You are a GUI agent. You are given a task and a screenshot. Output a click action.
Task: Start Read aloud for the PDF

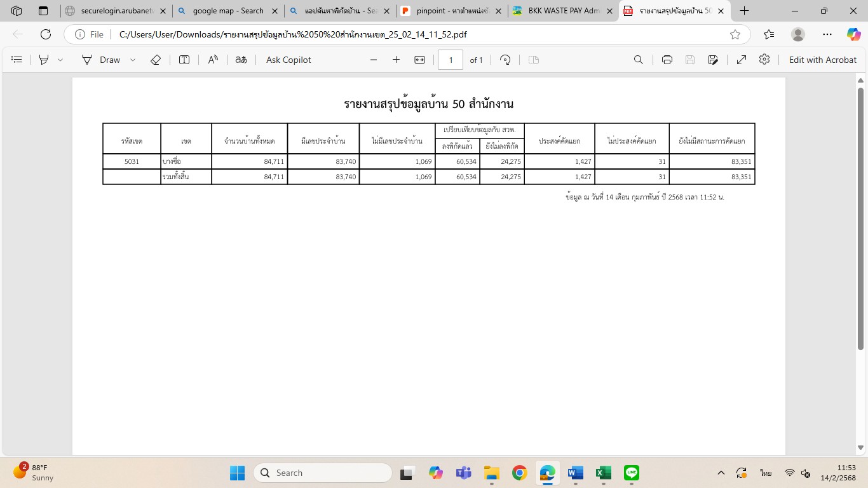pos(213,60)
